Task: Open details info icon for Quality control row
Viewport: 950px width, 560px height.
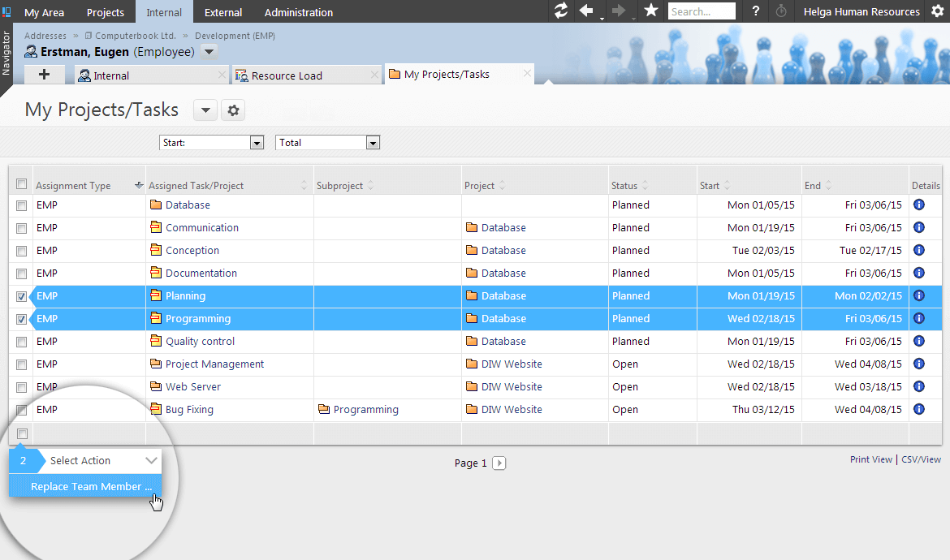Action: pos(919,341)
